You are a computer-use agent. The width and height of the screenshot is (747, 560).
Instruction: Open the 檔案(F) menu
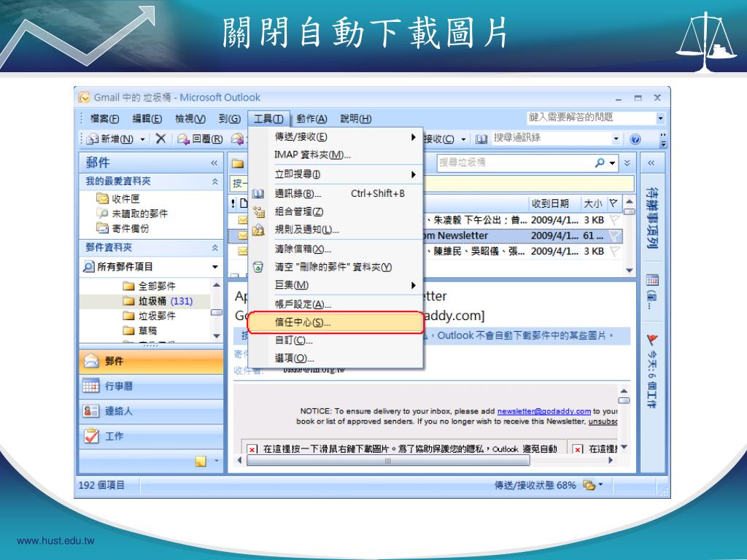[x=104, y=119]
